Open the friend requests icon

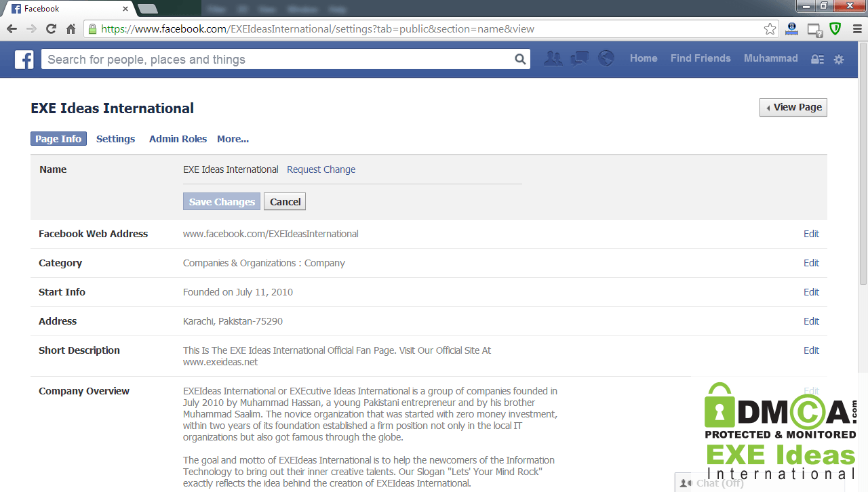(553, 59)
